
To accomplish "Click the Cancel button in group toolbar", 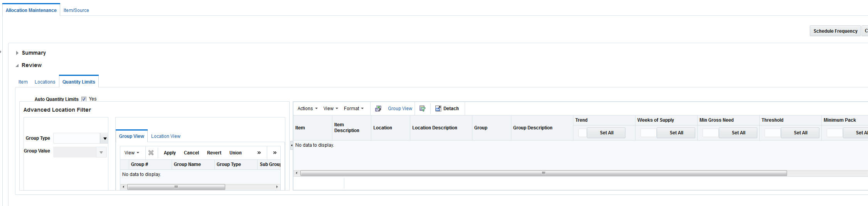I will click(x=191, y=153).
